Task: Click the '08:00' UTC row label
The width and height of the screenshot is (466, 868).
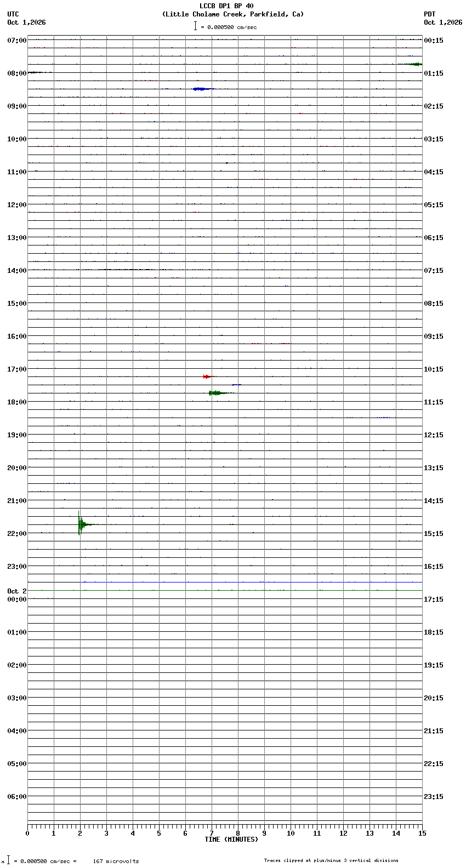Action: tap(17, 73)
